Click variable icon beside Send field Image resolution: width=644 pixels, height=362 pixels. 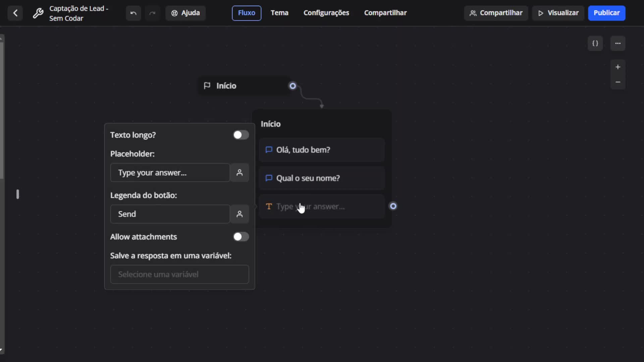(x=239, y=214)
